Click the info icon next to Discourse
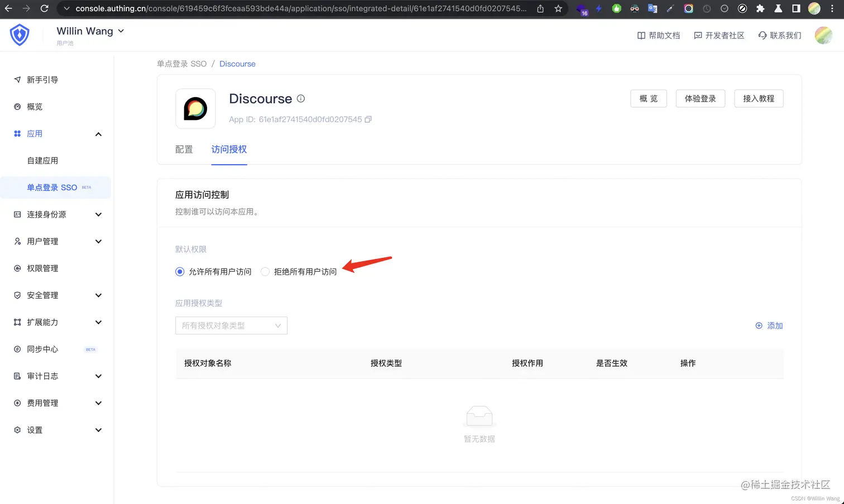Image resolution: width=844 pixels, height=504 pixels. (300, 98)
